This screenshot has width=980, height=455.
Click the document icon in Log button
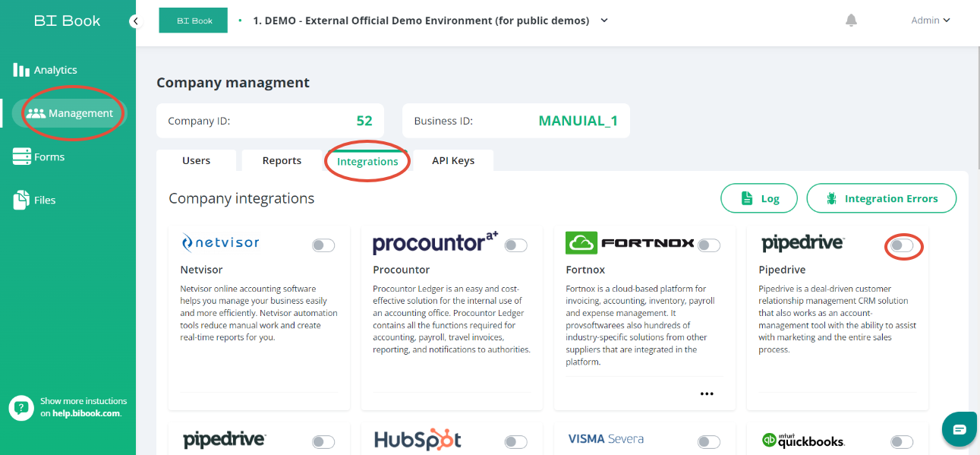pyautogui.click(x=746, y=198)
